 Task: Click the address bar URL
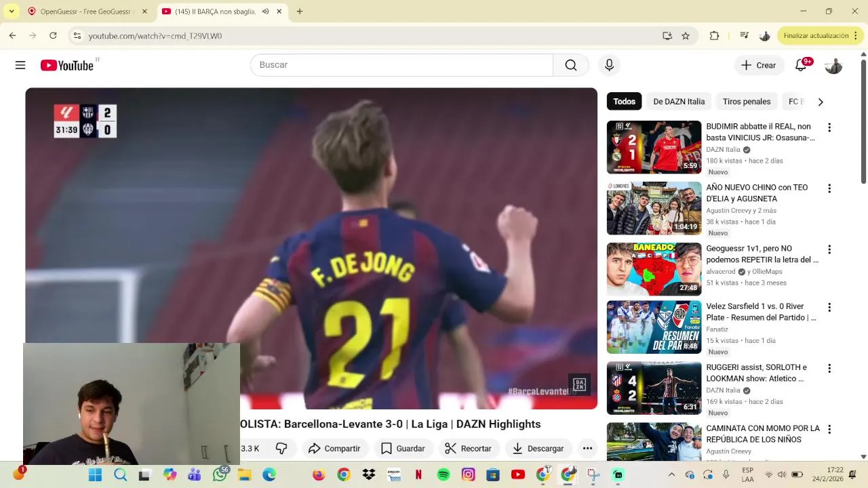point(155,36)
